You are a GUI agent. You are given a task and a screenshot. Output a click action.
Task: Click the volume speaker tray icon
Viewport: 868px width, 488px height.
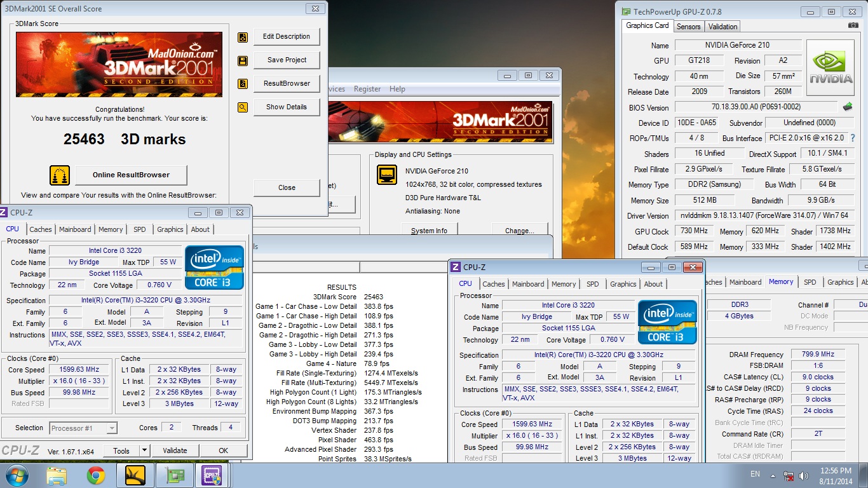pyautogui.click(x=804, y=475)
